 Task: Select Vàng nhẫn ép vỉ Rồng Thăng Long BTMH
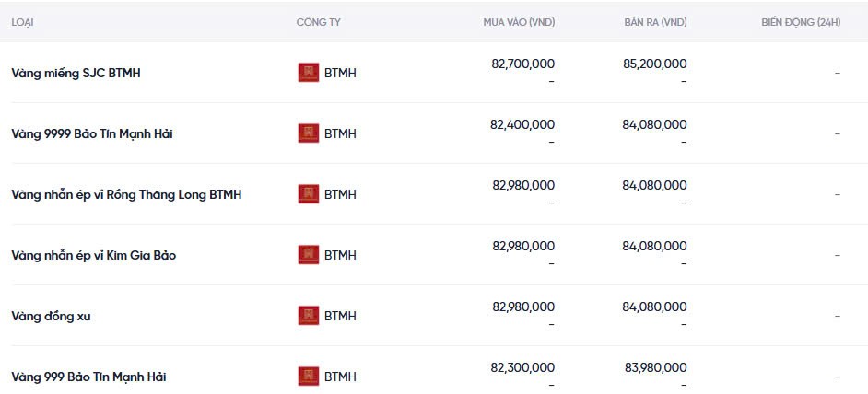point(126,194)
